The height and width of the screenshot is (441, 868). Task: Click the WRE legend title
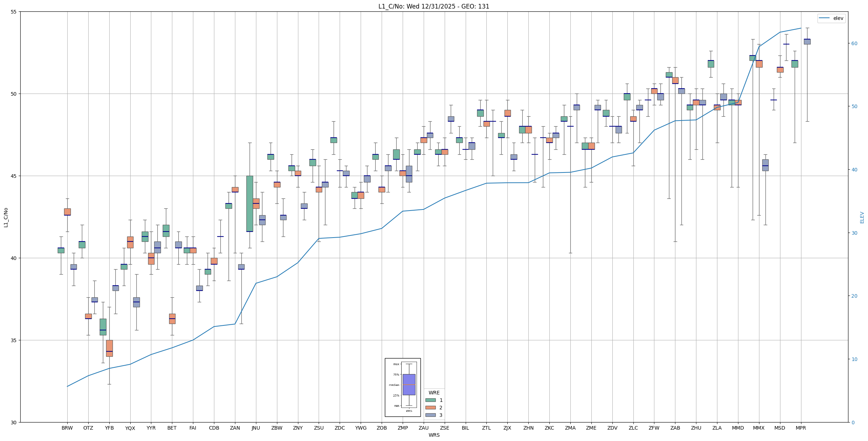pos(434,393)
